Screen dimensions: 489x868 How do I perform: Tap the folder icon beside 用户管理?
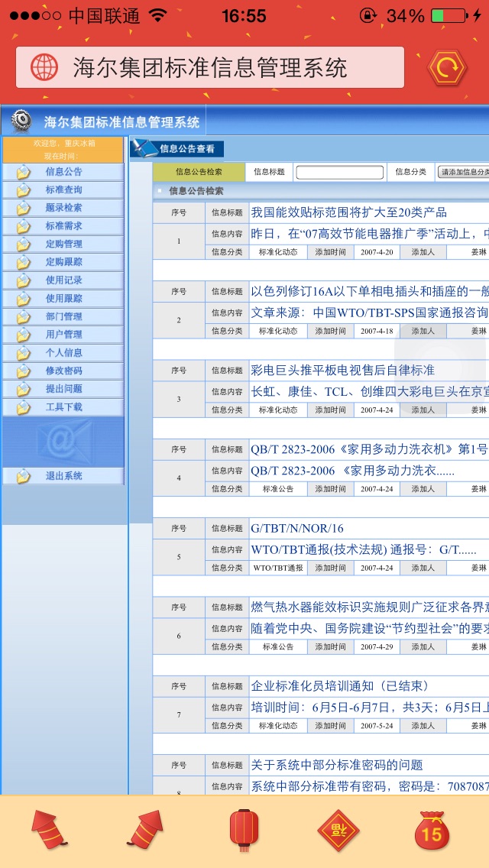[23, 335]
